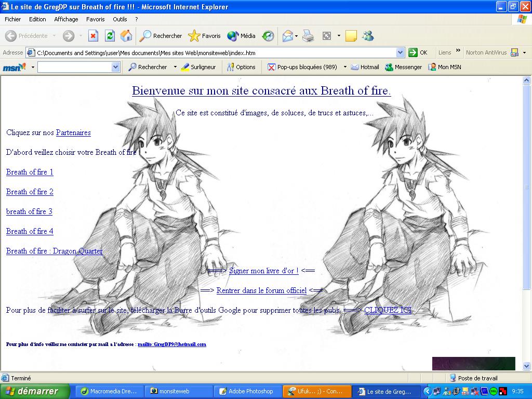Click the démarrer Start button

pyautogui.click(x=35, y=391)
